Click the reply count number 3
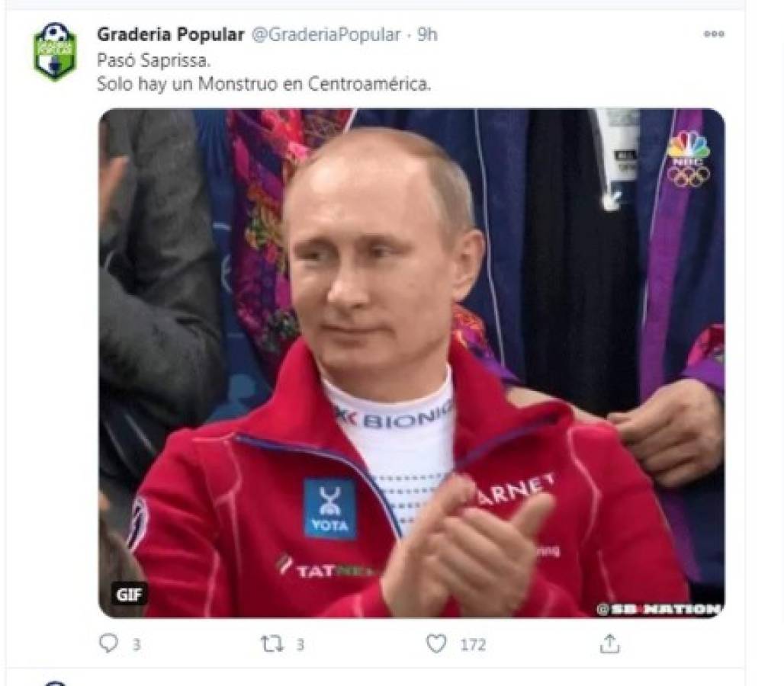The width and height of the screenshot is (784, 686). tap(137, 645)
